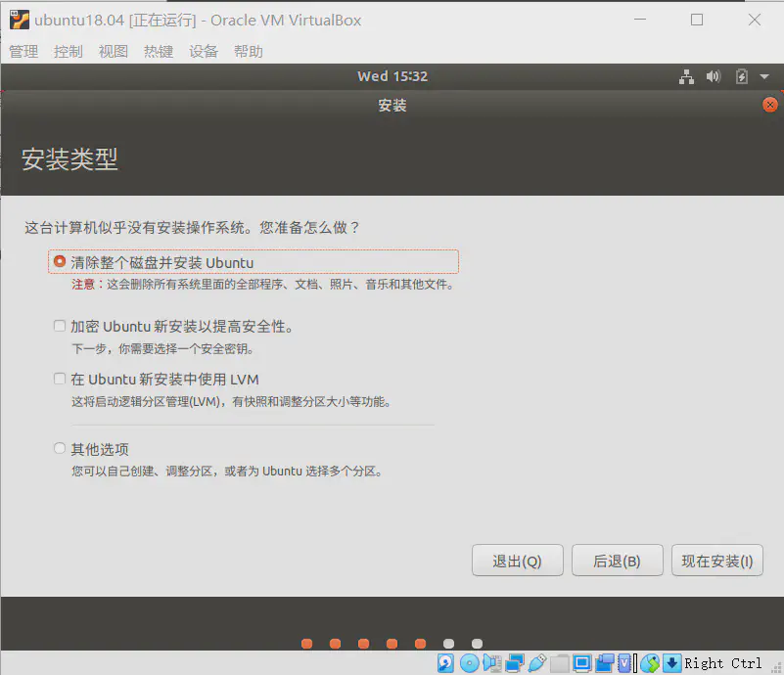Click the network adapters status icon
This screenshot has height=675, width=784.
[513, 662]
